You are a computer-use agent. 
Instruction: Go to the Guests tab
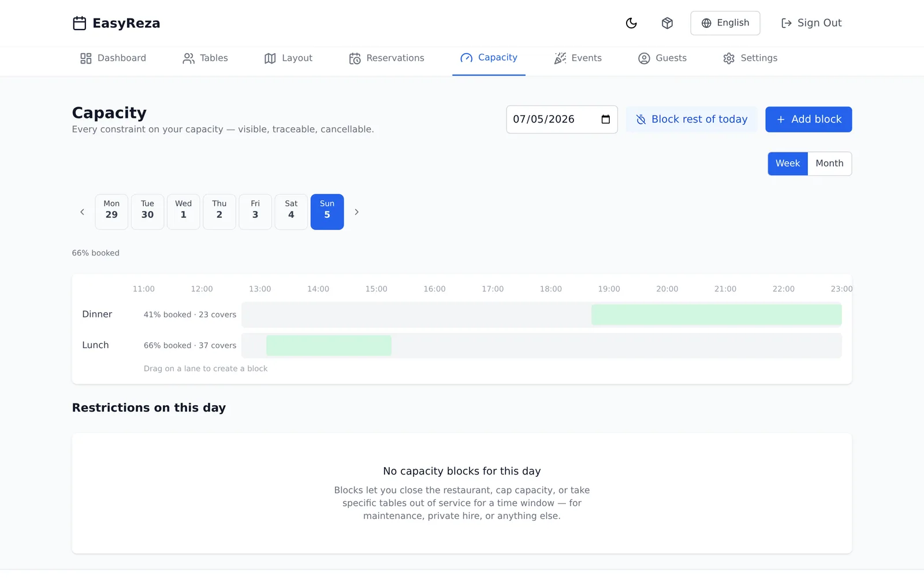662,58
